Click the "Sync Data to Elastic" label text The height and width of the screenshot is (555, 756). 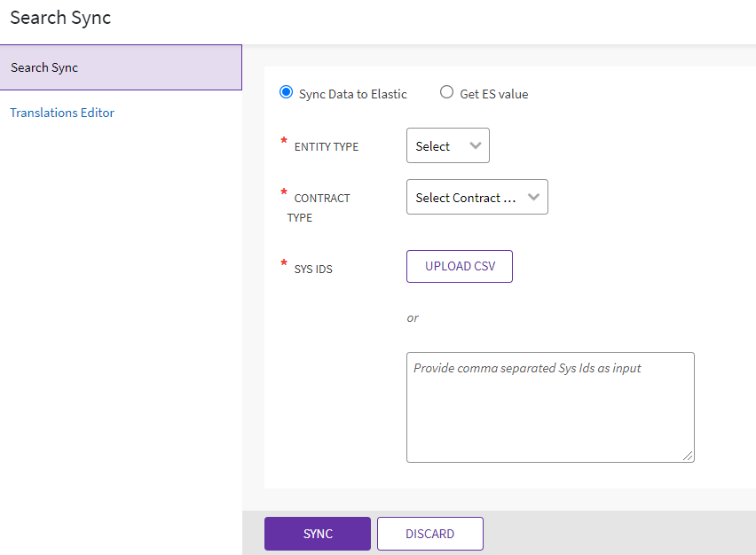click(x=353, y=94)
